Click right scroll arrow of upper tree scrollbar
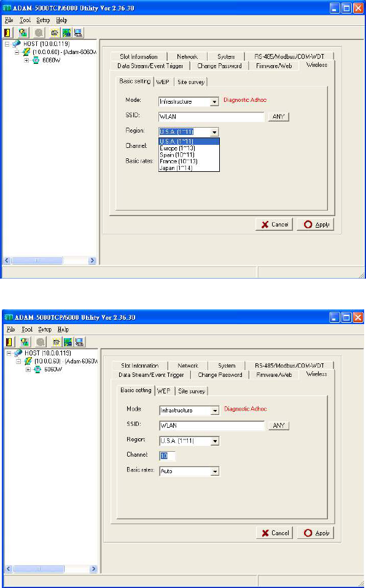Image resolution: width=366 pixels, height=588 pixels. (x=92, y=260)
